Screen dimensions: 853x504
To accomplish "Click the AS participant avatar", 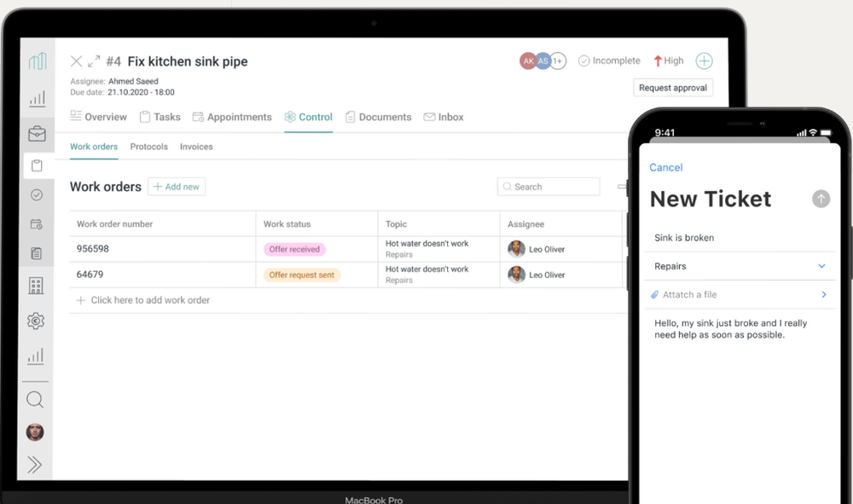I will [543, 61].
